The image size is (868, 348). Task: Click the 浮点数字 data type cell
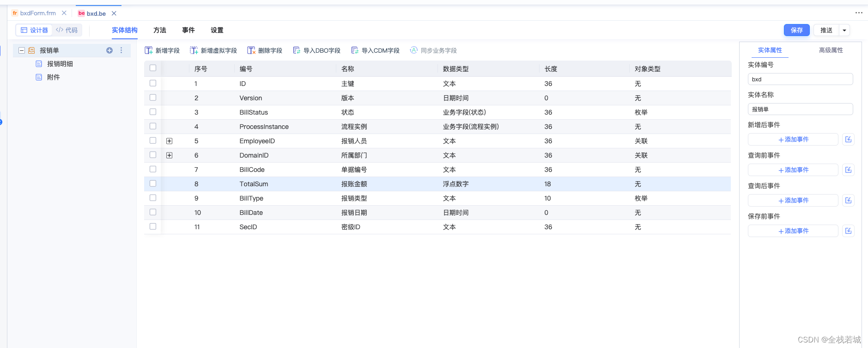pyautogui.click(x=456, y=184)
